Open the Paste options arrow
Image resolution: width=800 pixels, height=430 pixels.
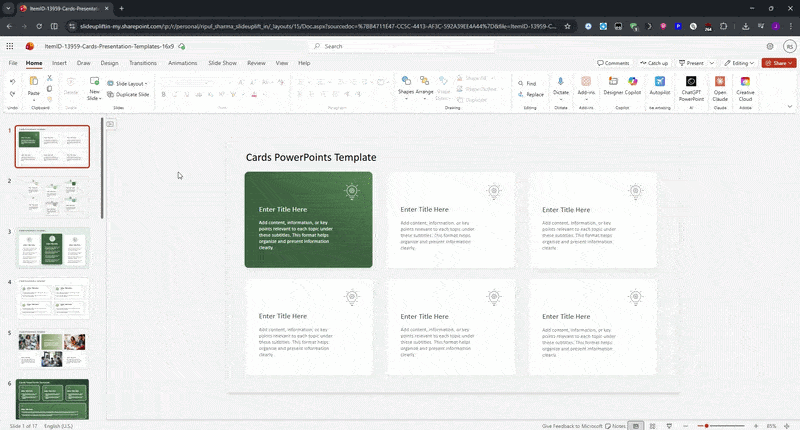(x=34, y=100)
